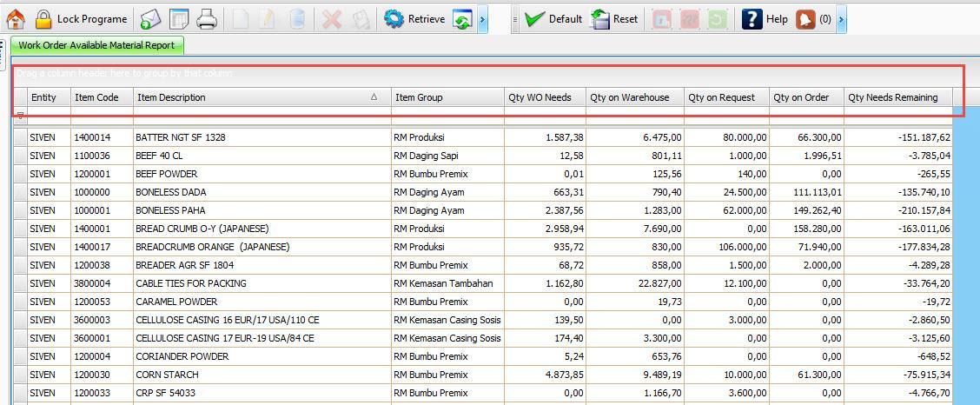Screen dimensions: 980x405
Task: Click remaining value -151.187,62
Action: point(898,137)
